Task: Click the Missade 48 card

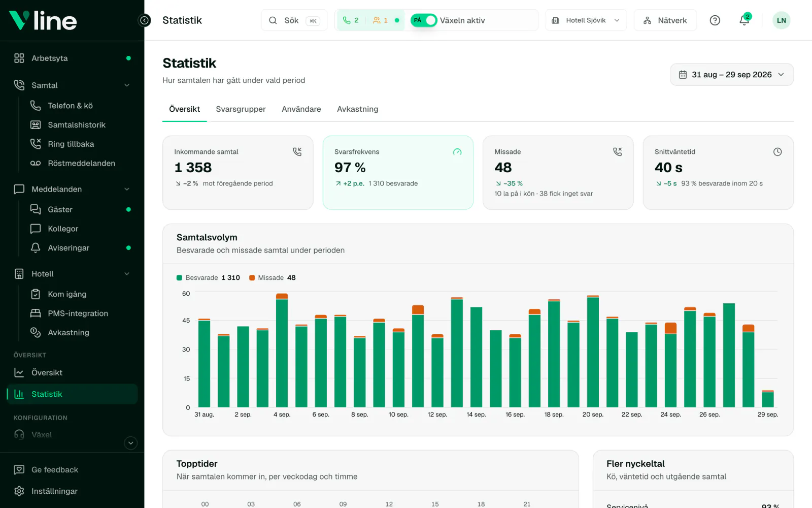Action: 558,173
